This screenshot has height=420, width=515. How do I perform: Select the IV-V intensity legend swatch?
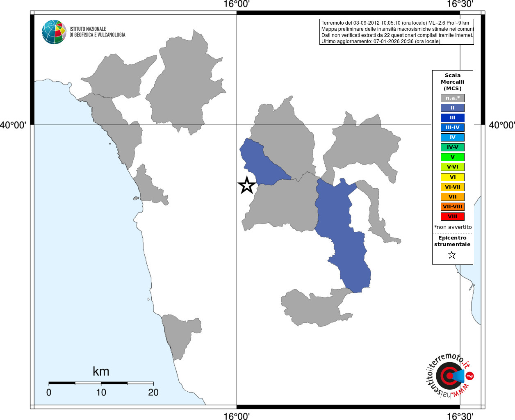tap(453, 147)
